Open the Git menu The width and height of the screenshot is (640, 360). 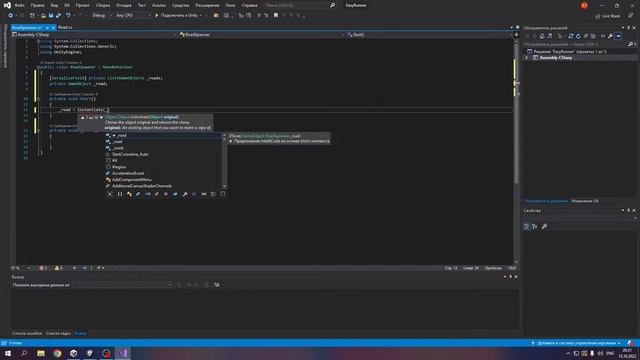[x=67, y=5]
